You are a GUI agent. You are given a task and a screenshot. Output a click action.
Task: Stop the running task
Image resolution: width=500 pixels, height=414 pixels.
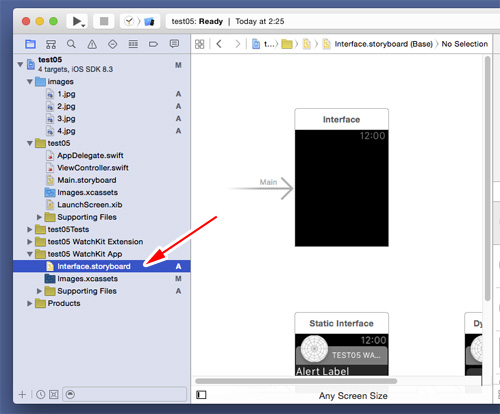coord(104,21)
